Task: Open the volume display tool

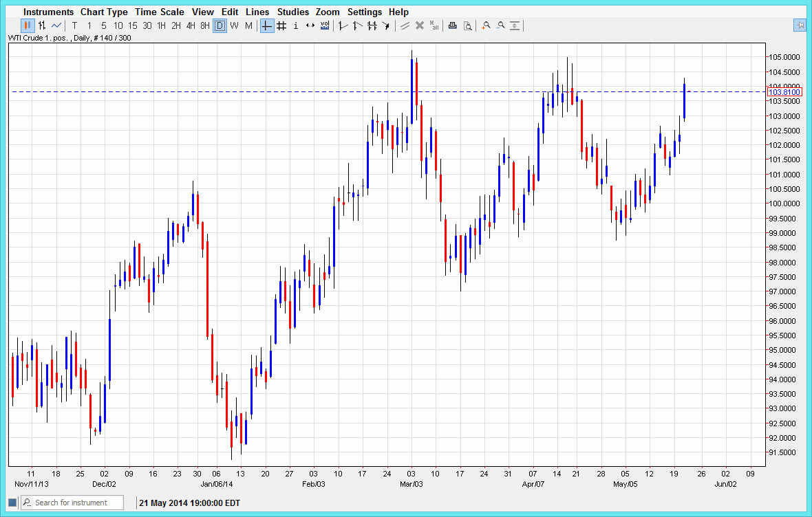Action: (325, 25)
